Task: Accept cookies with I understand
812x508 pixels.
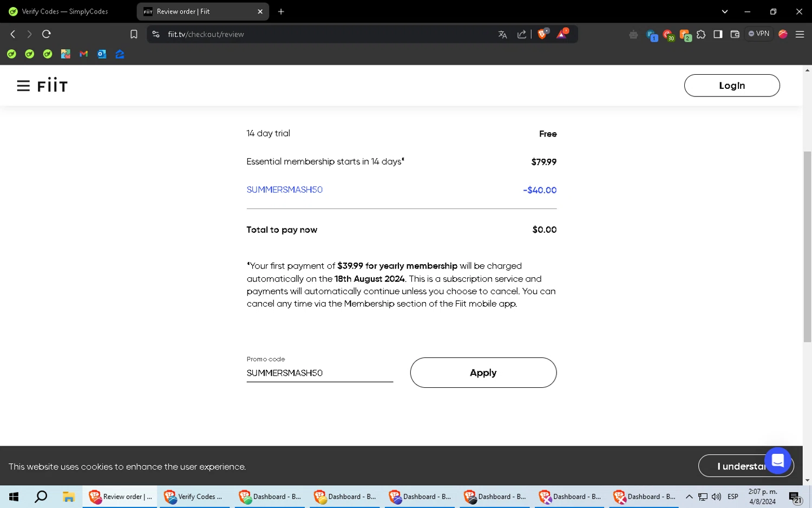Action: (746, 466)
